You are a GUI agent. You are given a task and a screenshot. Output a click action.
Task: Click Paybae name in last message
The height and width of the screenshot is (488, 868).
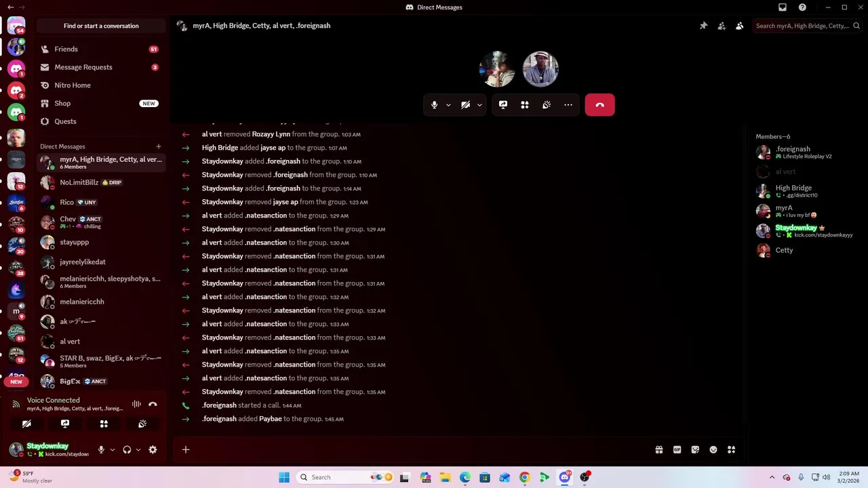pyautogui.click(x=270, y=419)
